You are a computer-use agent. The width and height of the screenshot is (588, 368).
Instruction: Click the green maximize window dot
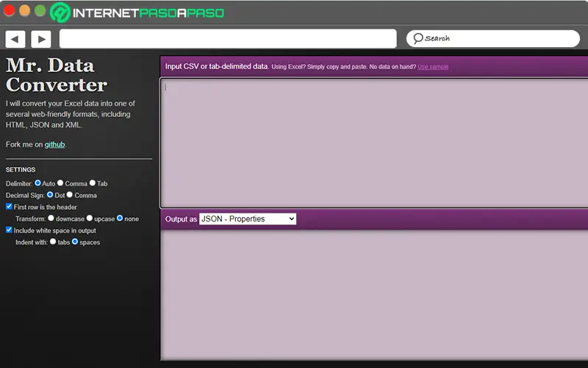(40, 10)
